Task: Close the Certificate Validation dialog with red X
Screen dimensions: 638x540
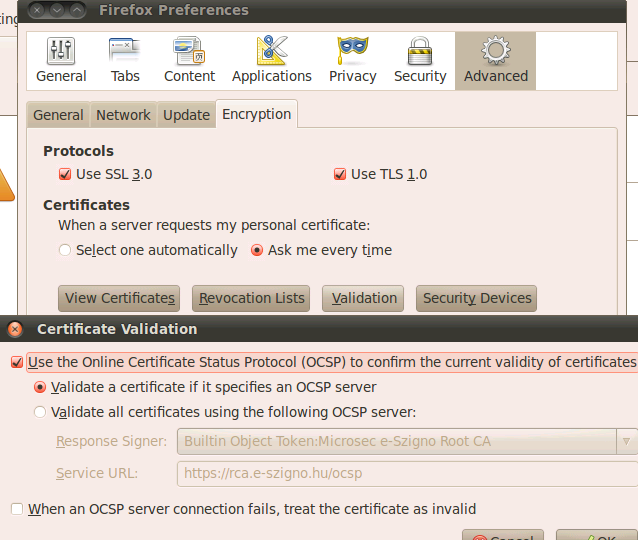Action: pos(15,329)
